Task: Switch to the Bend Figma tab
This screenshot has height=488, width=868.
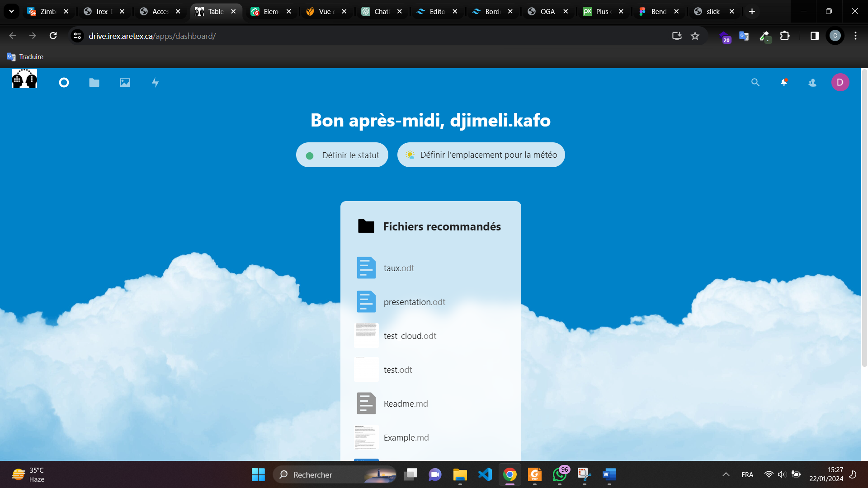Action: pyautogui.click(x=658, y=11)
